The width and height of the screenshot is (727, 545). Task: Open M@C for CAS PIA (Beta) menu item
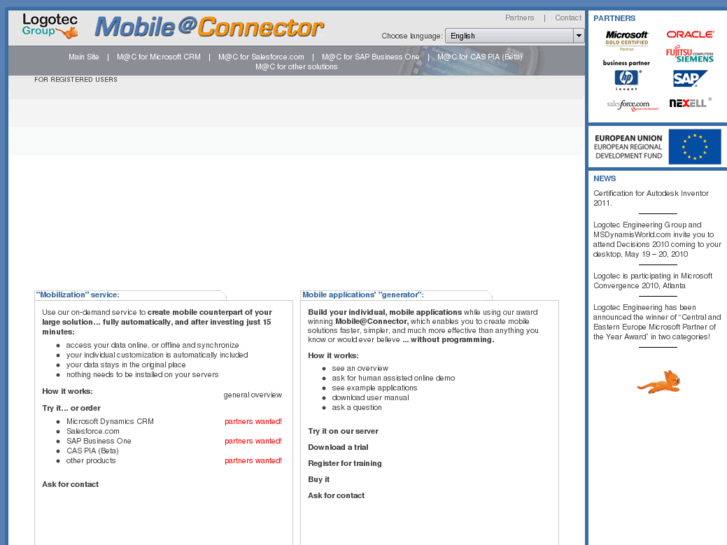click(x=480, y=57)
